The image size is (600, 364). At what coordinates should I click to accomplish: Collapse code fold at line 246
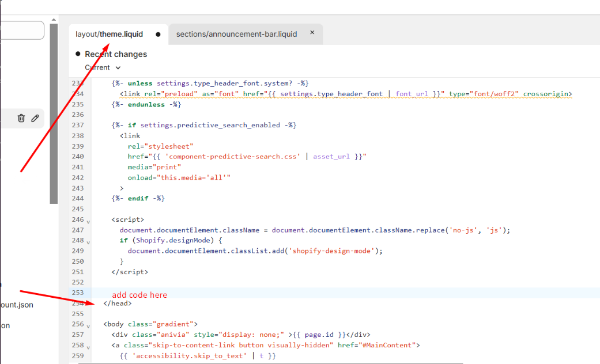point(88,221)
